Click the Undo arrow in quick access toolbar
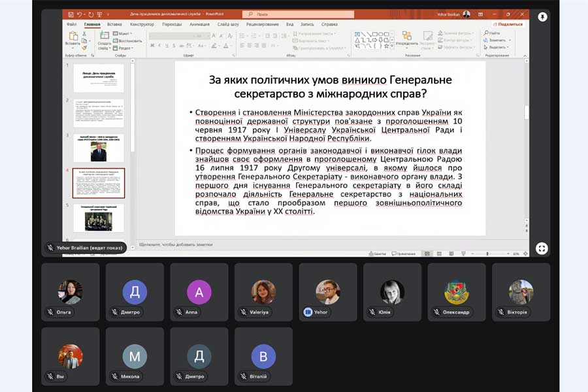This screenshot has width=588, height=392. (x=79, y=14)
